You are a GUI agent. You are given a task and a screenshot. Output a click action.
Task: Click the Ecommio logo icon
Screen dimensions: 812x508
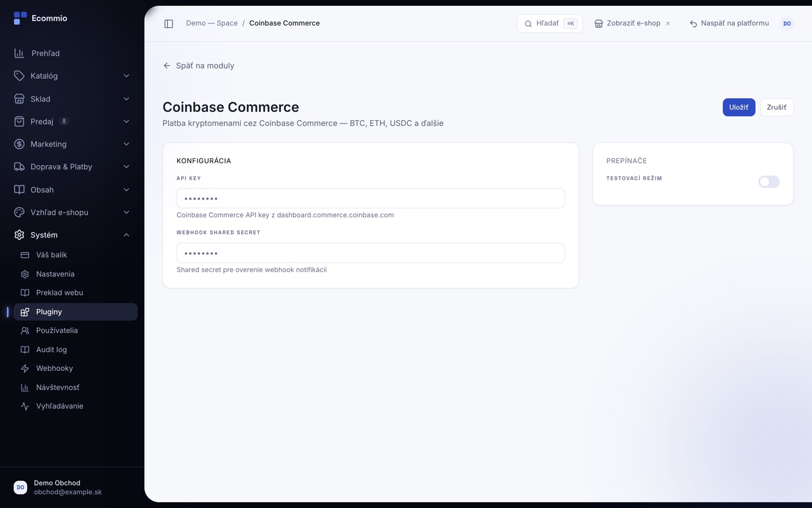20,18
